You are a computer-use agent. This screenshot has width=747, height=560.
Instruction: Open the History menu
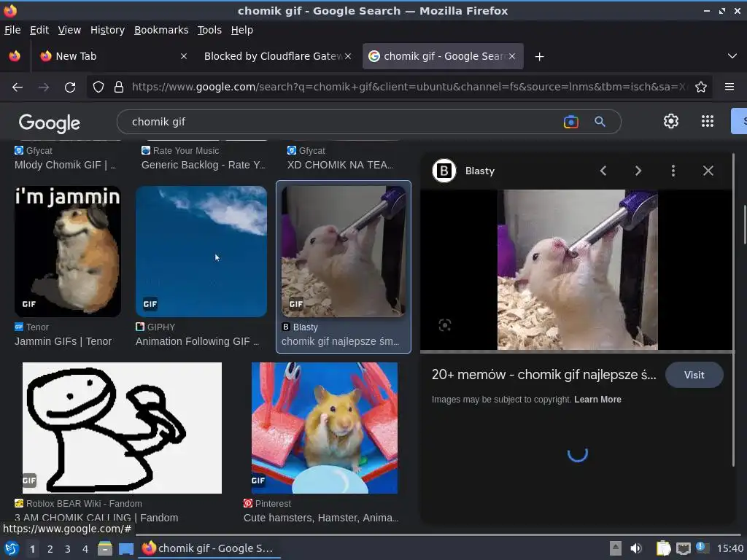[x=107, y=30]
